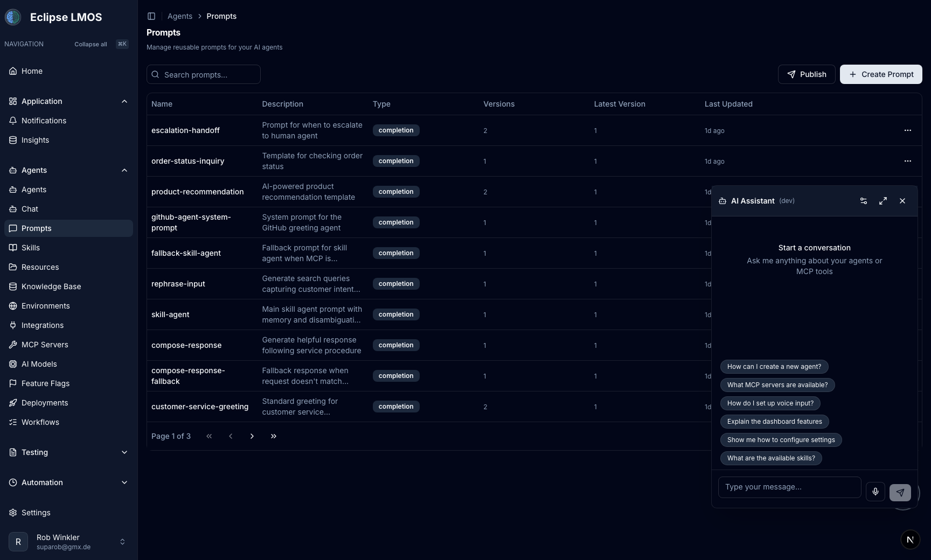Choose 'How do I set up voice input?' suggestion

point(770,403)
